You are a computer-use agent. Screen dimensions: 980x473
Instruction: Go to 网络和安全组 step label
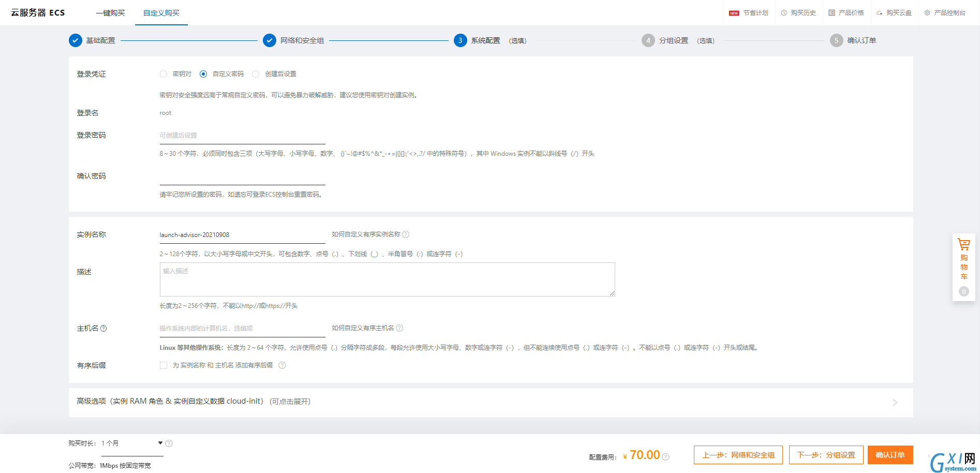point(302,40)
